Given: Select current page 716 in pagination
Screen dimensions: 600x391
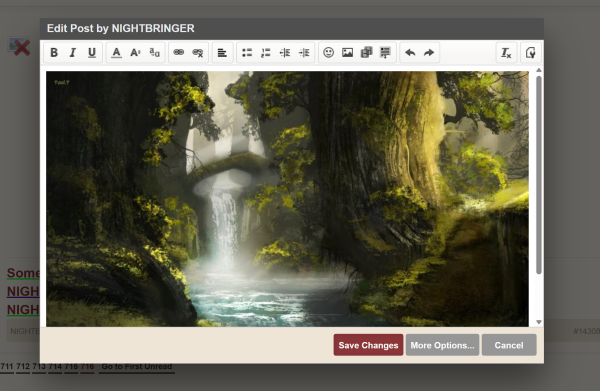Looking at the screenshot, I should [x=87, y=366].
